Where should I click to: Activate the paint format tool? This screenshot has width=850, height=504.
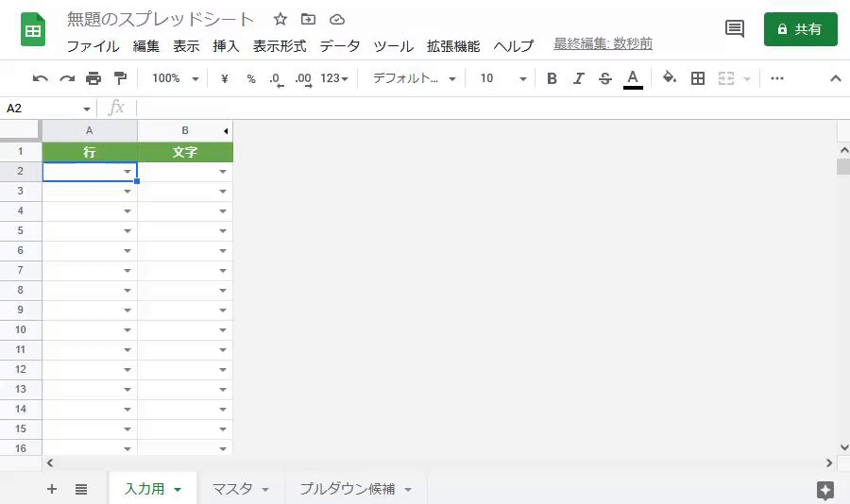pos(120,78)
